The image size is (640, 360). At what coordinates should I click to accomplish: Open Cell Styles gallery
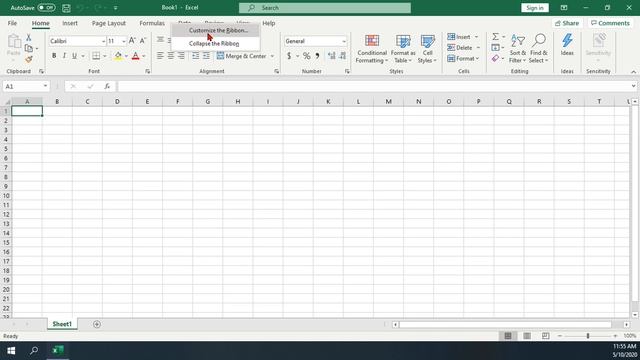[x=427, y=49]
